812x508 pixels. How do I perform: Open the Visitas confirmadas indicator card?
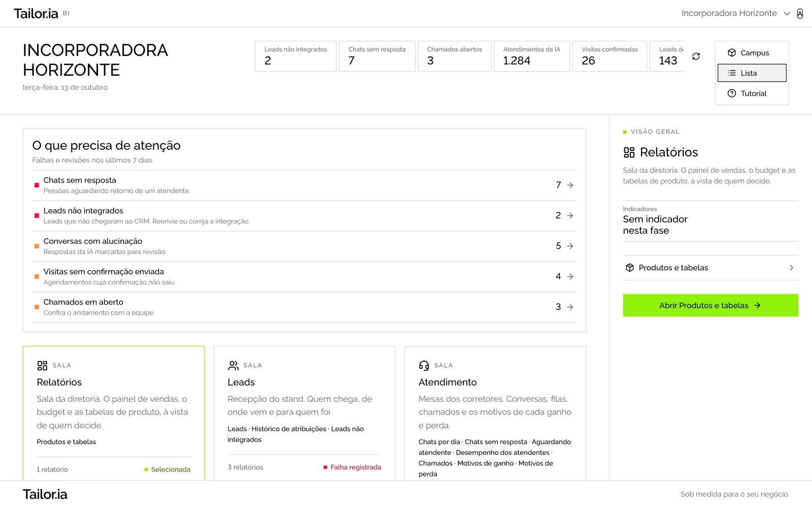coord(610,56)
